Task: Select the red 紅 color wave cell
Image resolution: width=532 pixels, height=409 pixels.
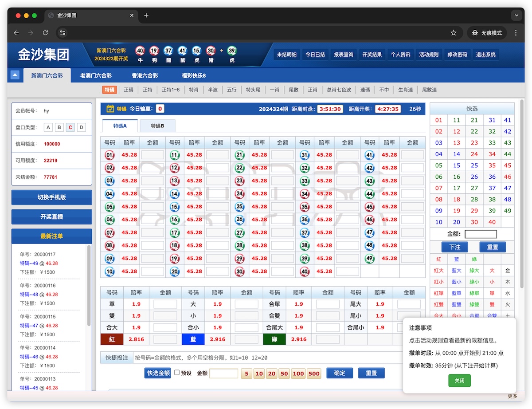Action: 112,339
